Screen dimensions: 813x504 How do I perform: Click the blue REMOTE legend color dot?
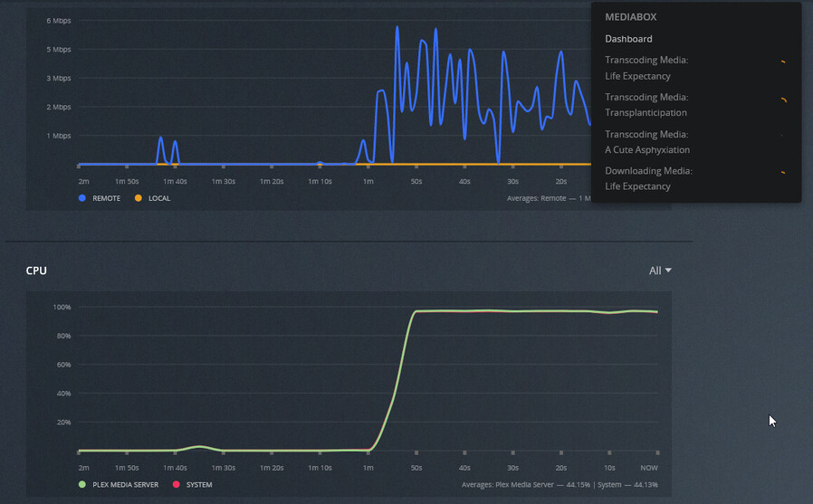[81, 198]
